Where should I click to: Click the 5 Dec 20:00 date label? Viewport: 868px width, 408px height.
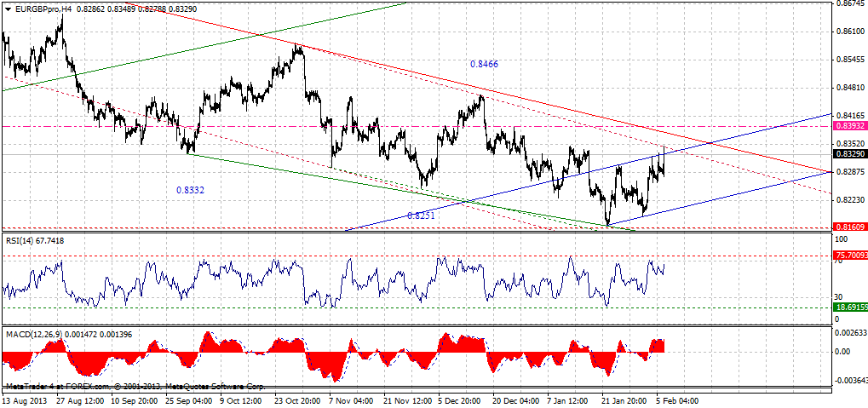click(x=457, y=400)
